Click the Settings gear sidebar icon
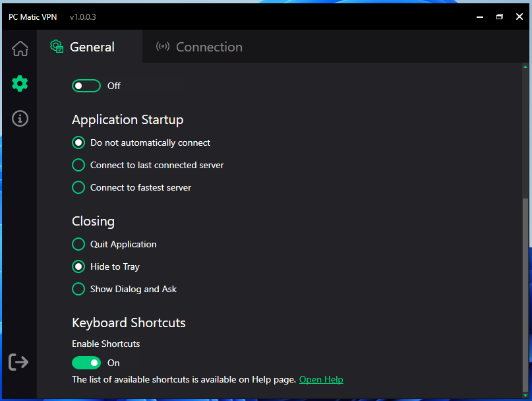Screen dimensions: 532x401 coord(20,84)
